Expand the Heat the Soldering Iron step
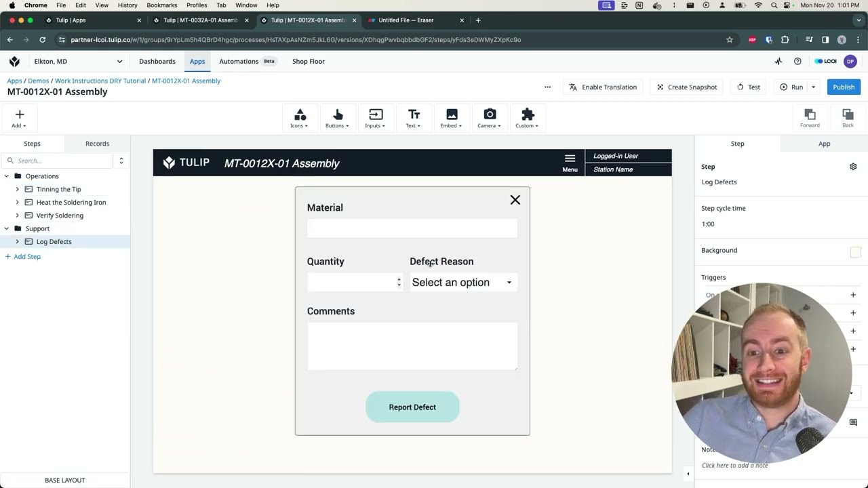Screen dimensions: 868x488 point(18,202)
